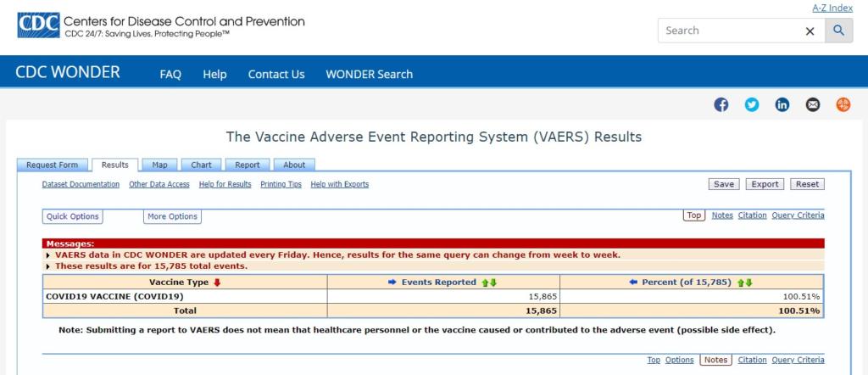
Task: Switch to the Request Form tab
Action: (53, 165)
